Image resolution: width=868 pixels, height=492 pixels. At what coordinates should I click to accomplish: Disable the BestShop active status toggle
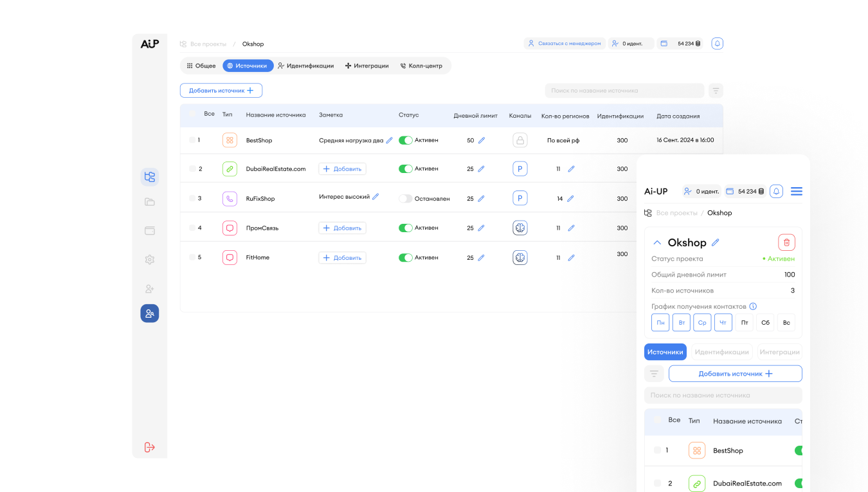[x=405, y=140]
